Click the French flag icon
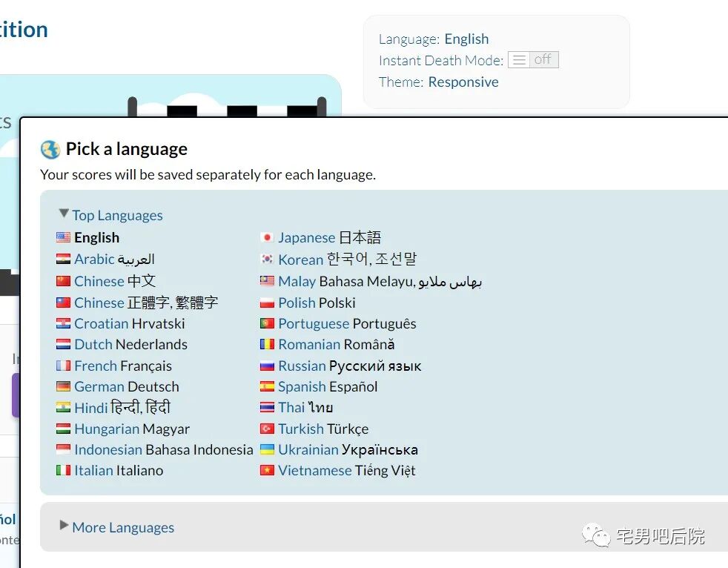This screenshot has height=568, width=728. coord(63,366)
